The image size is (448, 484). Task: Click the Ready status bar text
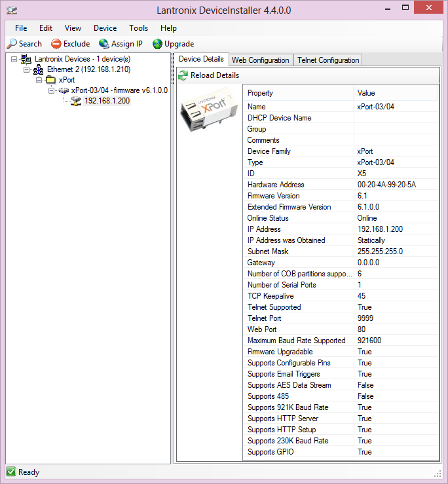(x=29, y=472)
